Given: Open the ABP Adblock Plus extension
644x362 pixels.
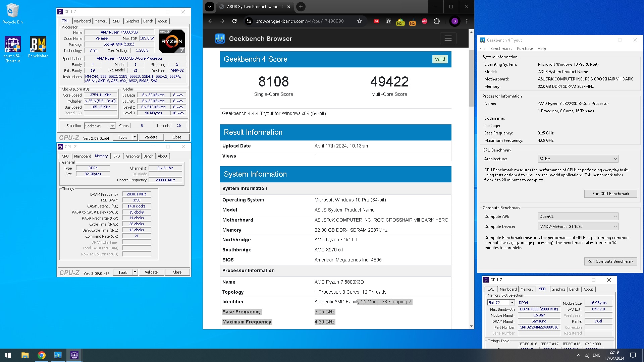Looking at the screenshot, I should click(x=424, y=21).
